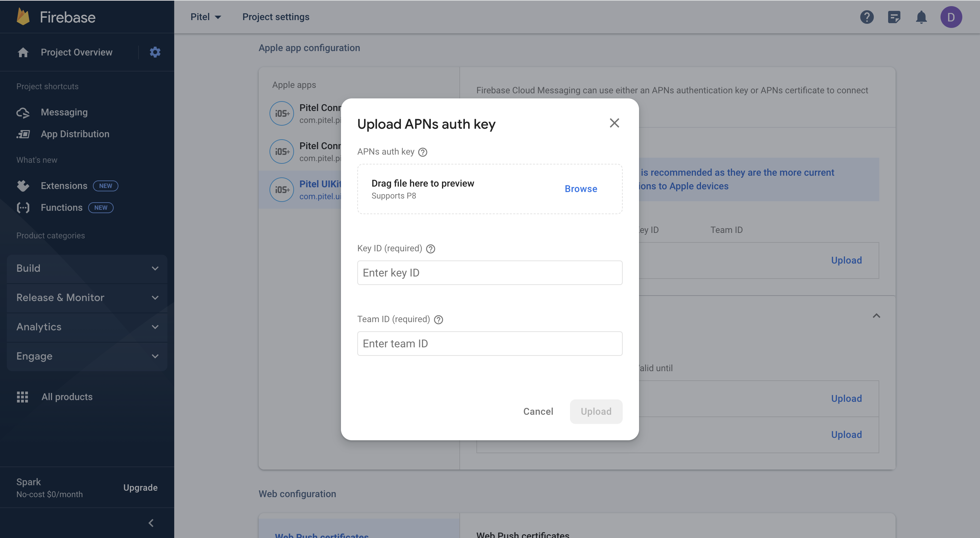The image size is (980, 538).
Task: Click the Project settings header title
Action: (x=276, y=17)
